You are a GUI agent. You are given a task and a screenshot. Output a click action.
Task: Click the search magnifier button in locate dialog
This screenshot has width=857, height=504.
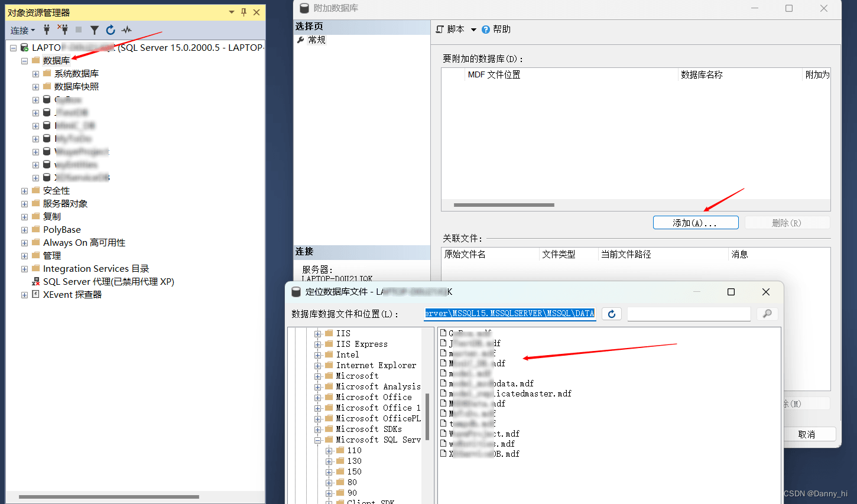767,314
